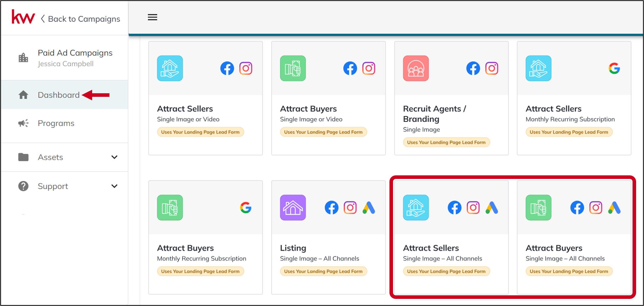Open the hamburger menu

(152, 17)
